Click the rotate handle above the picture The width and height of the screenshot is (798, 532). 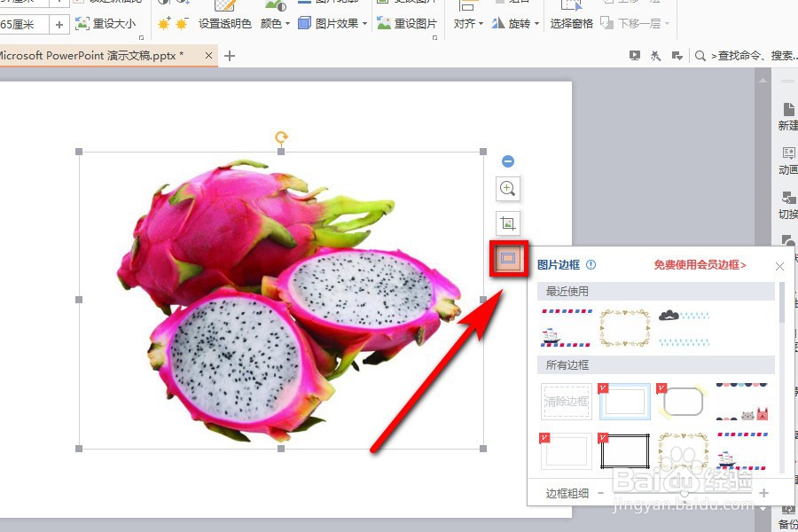(281, 137)
